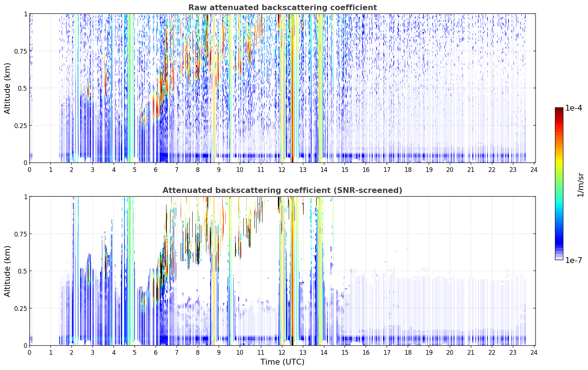Click the 1e-7 colorbar minimum label

click(573, 260)
